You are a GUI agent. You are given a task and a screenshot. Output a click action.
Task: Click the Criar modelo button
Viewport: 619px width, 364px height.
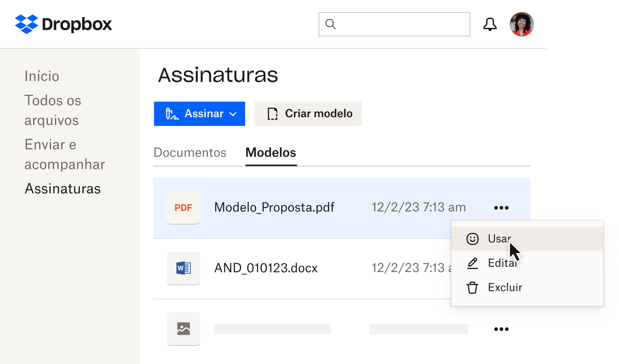tap(308, 113)
